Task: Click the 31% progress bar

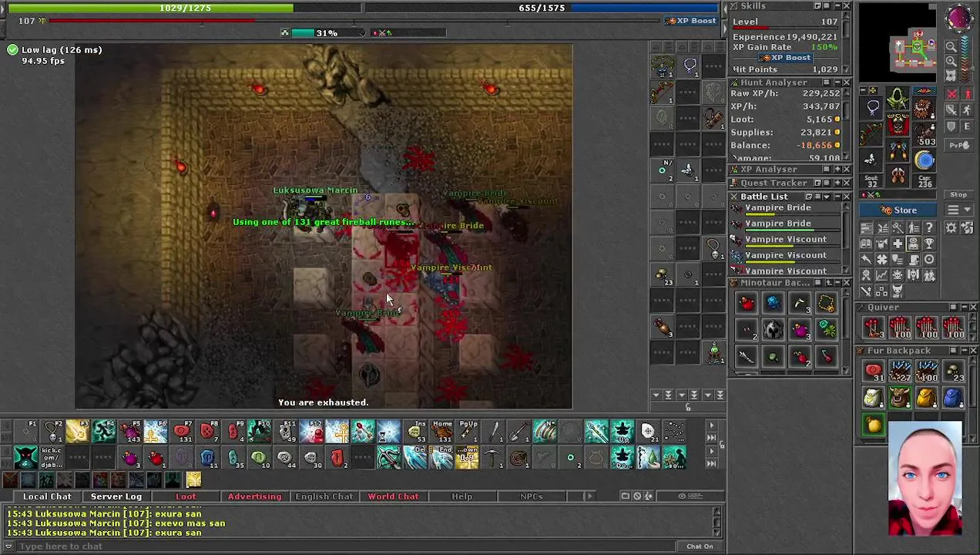Action: pos(327,33)
